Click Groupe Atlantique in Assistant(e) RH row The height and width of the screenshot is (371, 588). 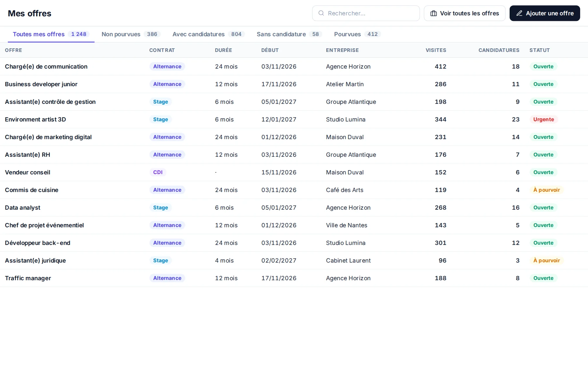(351, 155)
